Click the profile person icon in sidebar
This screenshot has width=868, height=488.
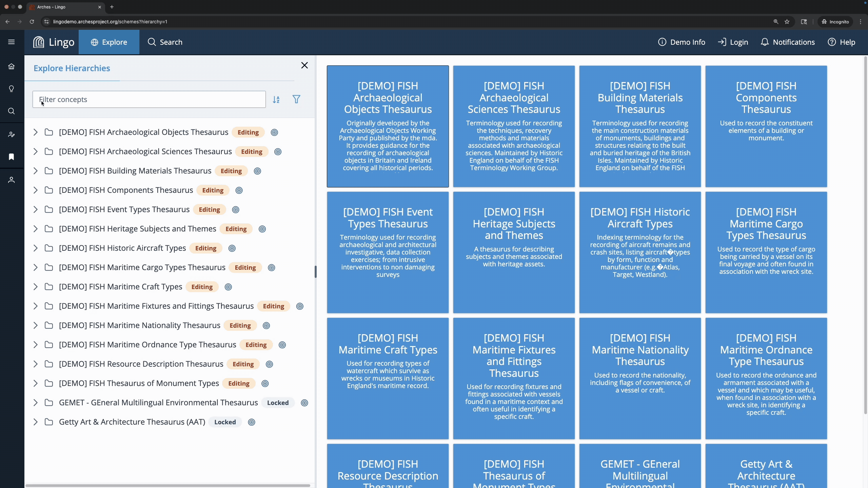coord(12,180)
